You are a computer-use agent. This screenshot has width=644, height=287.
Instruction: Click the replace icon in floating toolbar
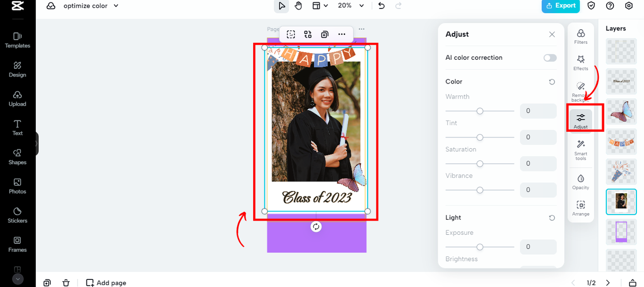click(x=308, y=34)
